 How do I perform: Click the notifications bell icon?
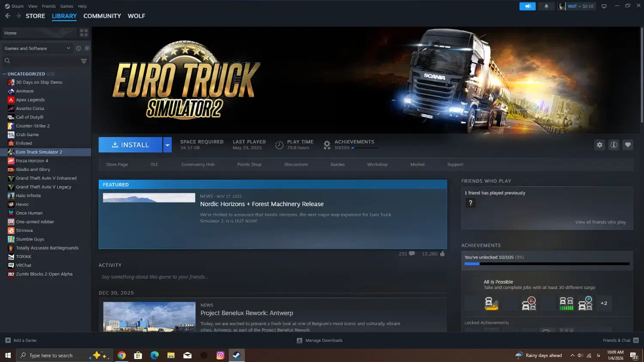pos(546,6)
